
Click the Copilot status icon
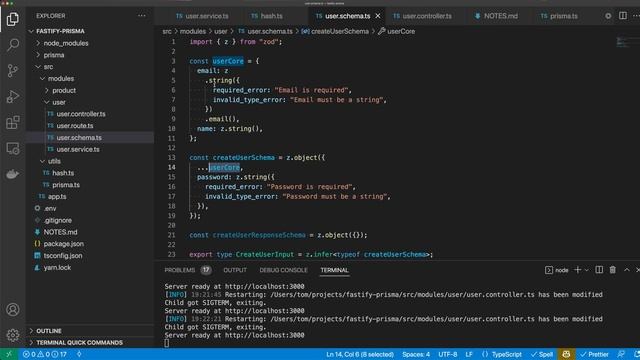566,354
